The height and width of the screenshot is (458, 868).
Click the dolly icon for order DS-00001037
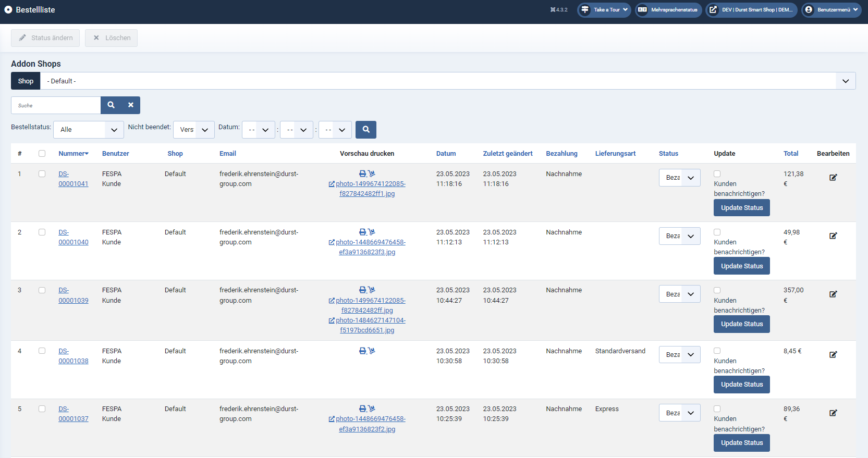[x=371, y=409]
